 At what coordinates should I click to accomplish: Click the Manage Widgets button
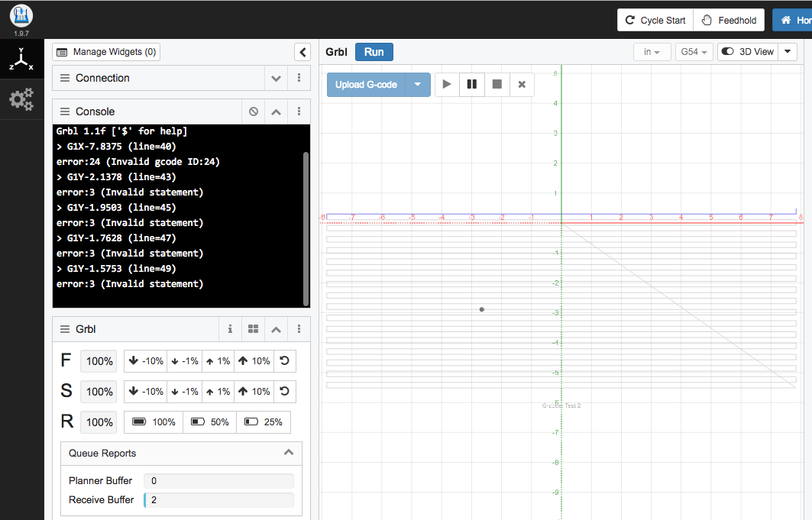tap(106, 52)
